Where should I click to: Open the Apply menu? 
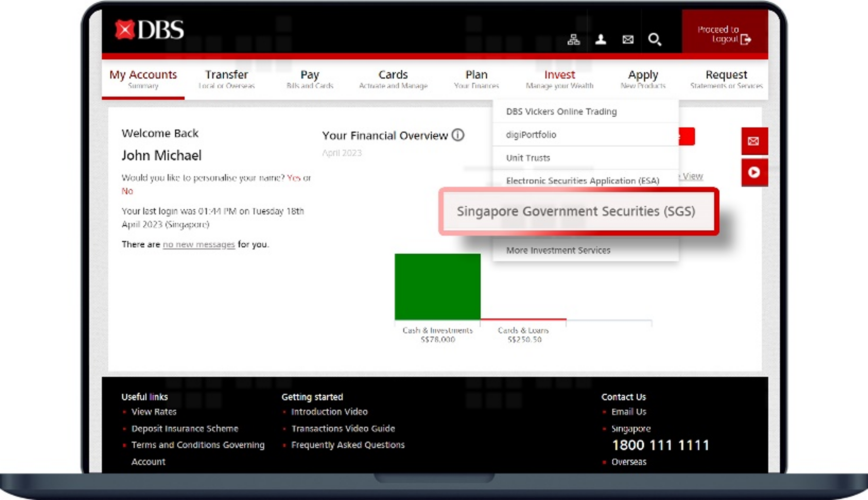click(x=643, y=79)
